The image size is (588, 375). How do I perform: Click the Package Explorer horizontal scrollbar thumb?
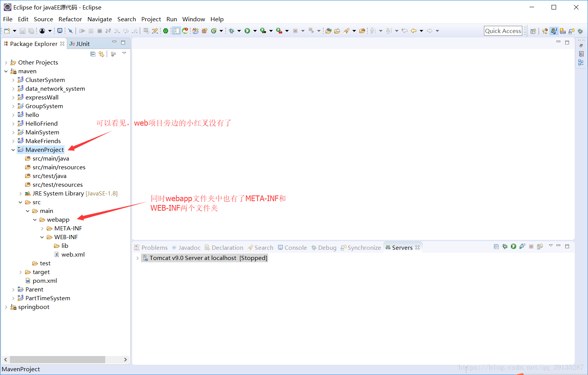point(57,359)
